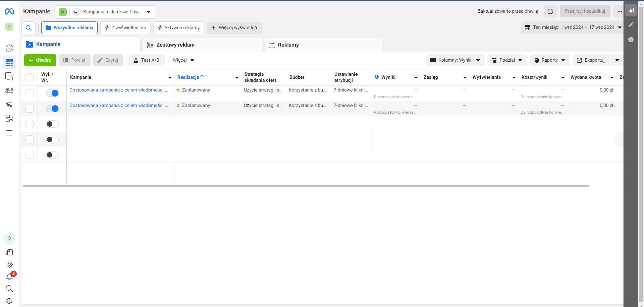Open the Meta logo home icon
Image resolution: width=644 pixels, height=307 pixels.
9,12
